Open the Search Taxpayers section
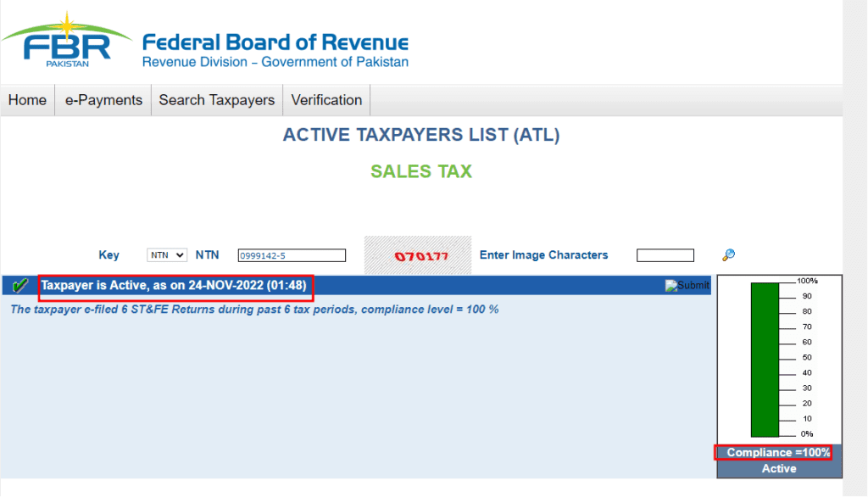 [216, 99]
